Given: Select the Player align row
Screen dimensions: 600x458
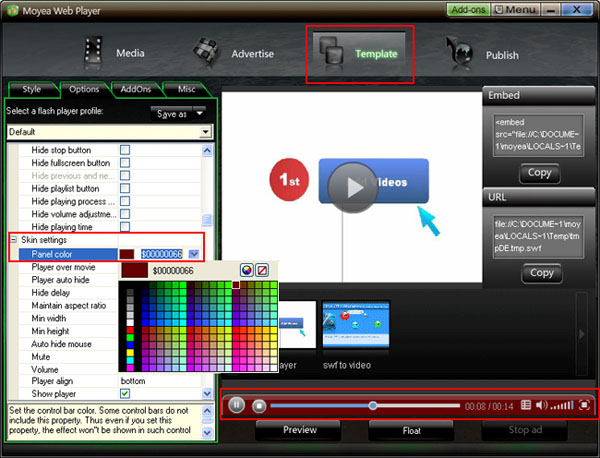Looking at the screenshot, I should [x=109, y=381].
